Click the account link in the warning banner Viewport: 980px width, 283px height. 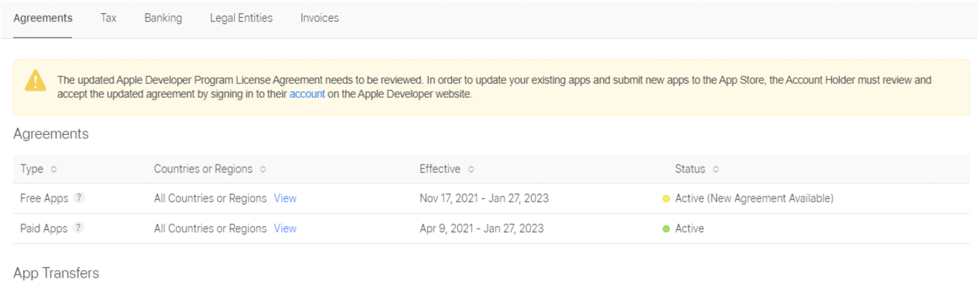coord(307,94)
